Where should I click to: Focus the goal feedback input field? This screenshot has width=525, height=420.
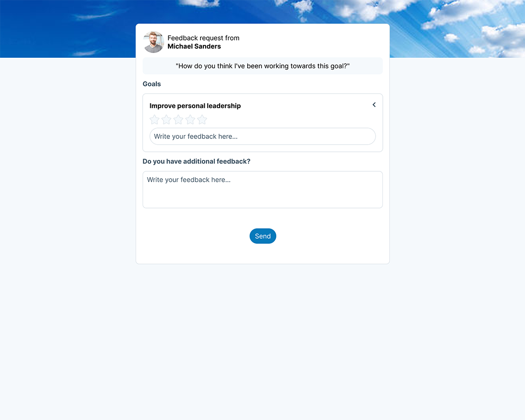point(262,136)
